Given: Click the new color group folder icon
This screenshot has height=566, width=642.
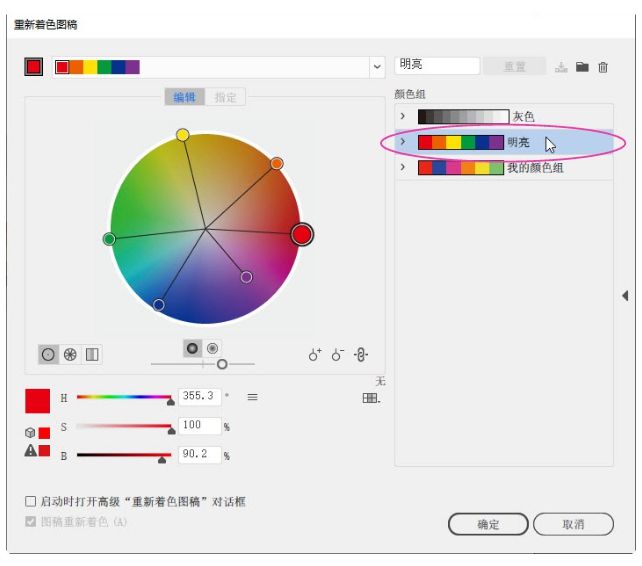Looking at the screenshot, I should 582,67.
